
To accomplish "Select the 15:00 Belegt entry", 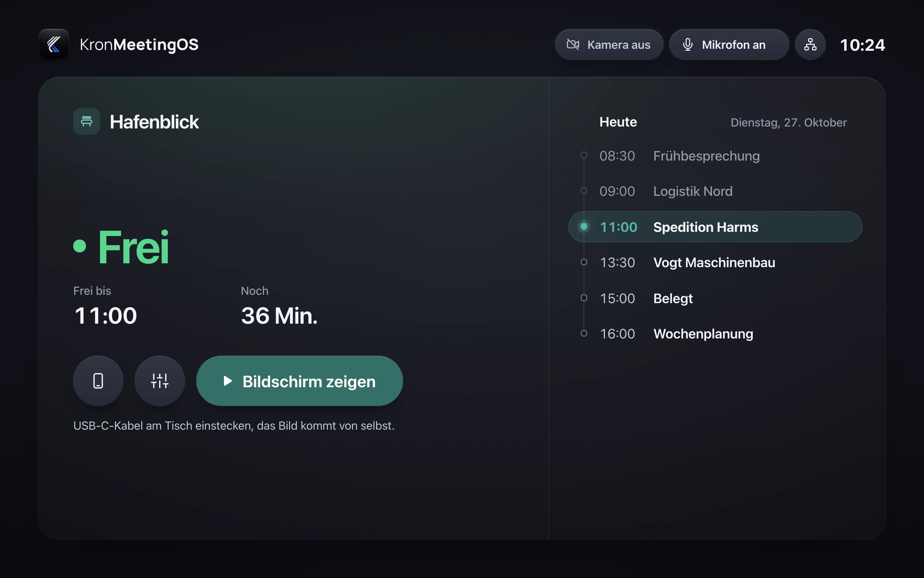I will coord(715,298).
